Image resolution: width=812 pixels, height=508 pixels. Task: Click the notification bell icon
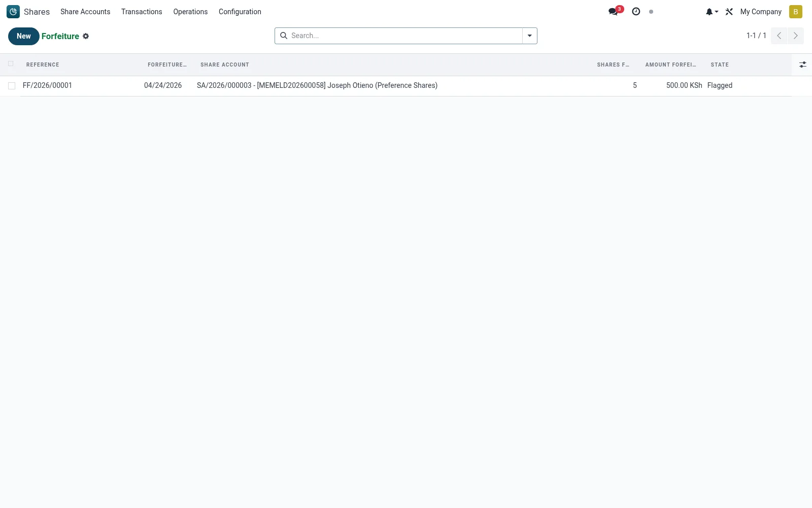pos(709,12)
